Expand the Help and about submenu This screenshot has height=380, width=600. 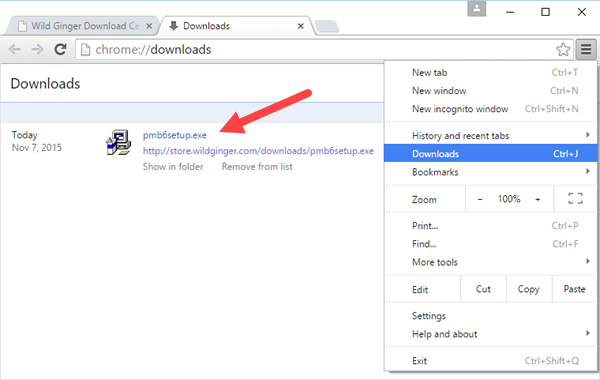coord(491,334)
